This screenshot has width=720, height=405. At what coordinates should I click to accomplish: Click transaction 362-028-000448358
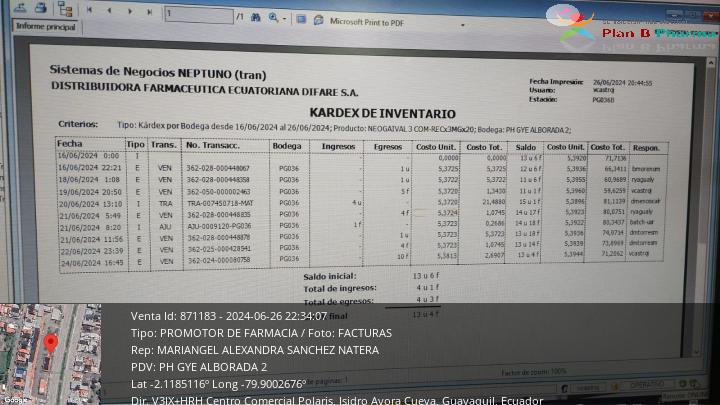pyautogui.click(x=218, y=180)
